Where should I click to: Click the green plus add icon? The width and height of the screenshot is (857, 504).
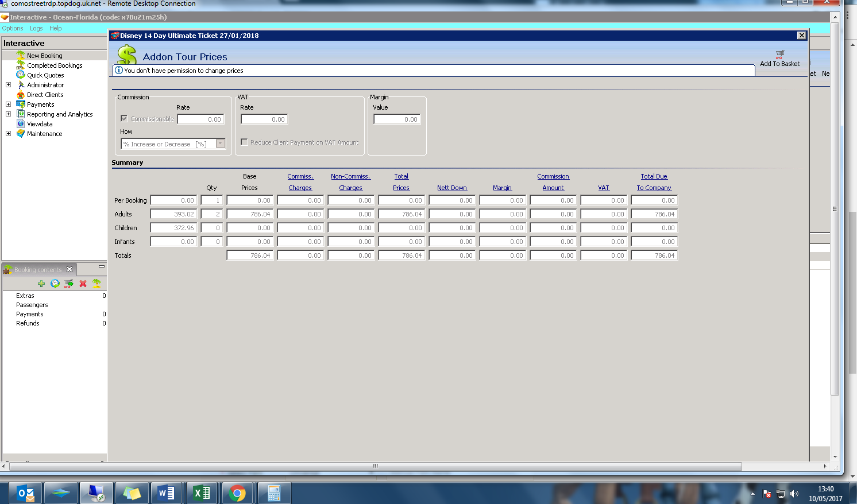point(41,284)
